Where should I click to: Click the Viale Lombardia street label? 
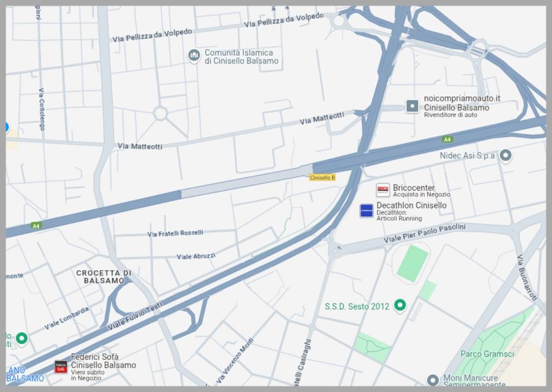tap(66, 319)
